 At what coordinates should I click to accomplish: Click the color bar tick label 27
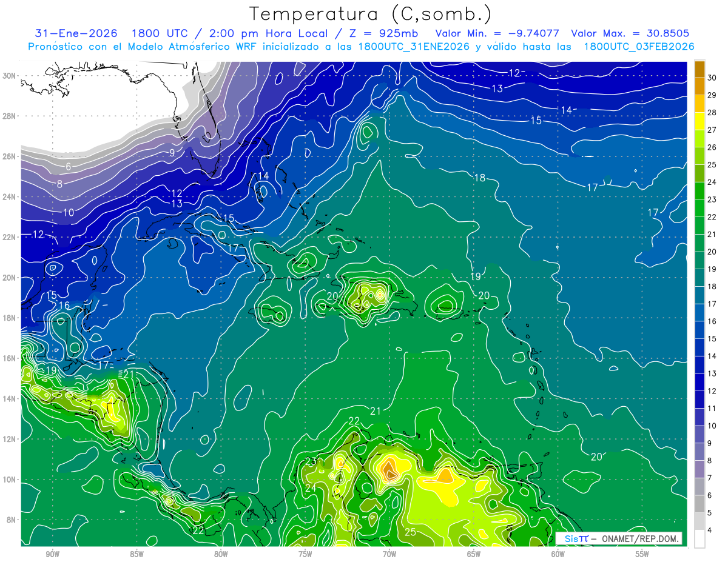tap(712, 130)
